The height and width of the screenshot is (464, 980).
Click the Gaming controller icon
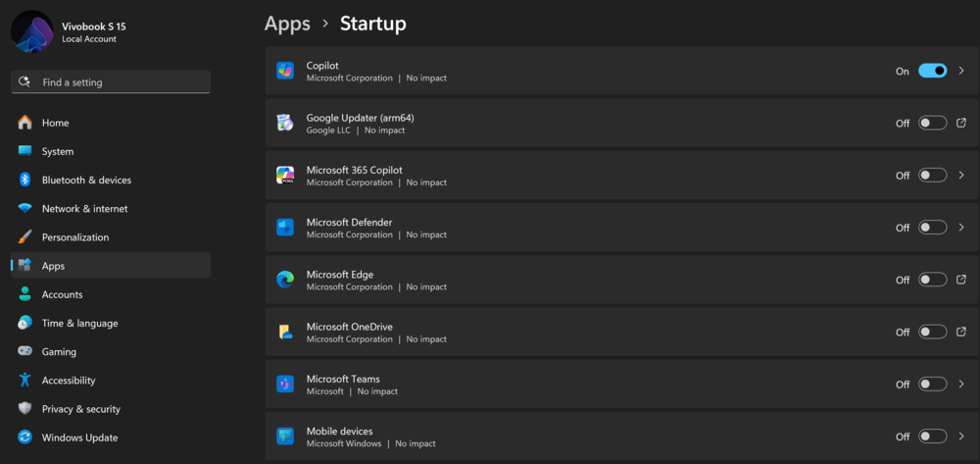tap(25, 351)
